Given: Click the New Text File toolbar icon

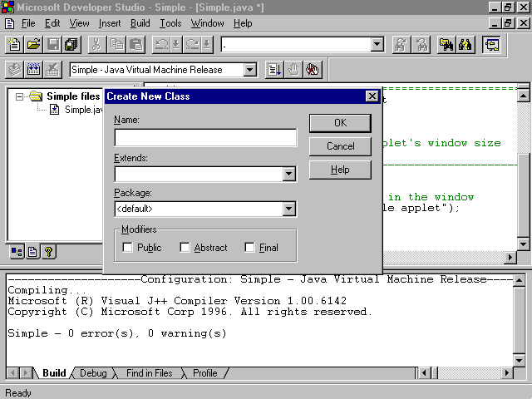Looking at the screenshot, I should click(x=15, y=45).
